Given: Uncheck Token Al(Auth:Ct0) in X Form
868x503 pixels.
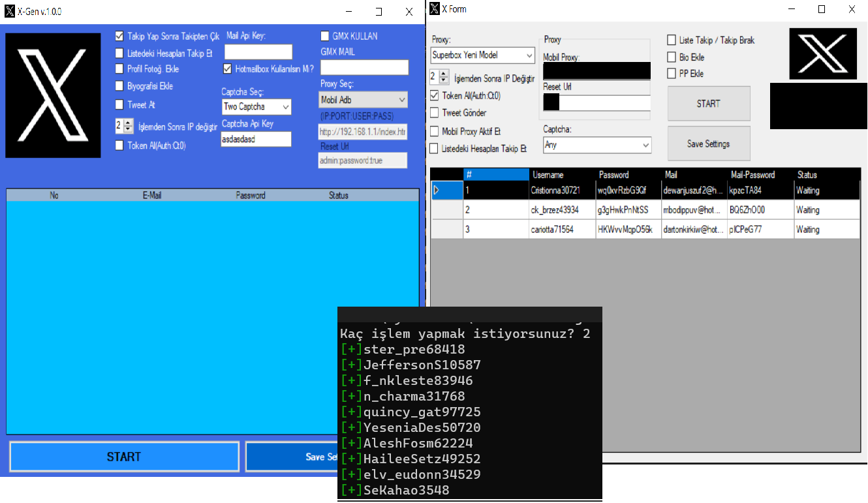Looking at the screenshot, I should pos(435,96).
